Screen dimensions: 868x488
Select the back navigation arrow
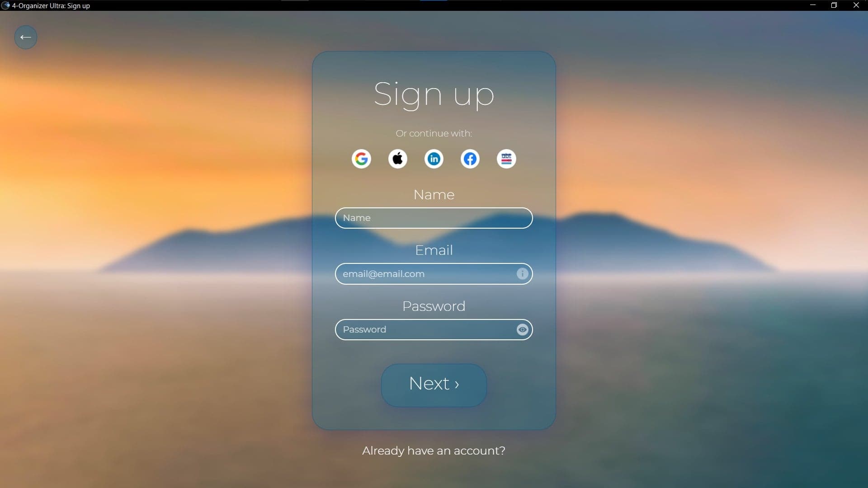click(25, 37)
